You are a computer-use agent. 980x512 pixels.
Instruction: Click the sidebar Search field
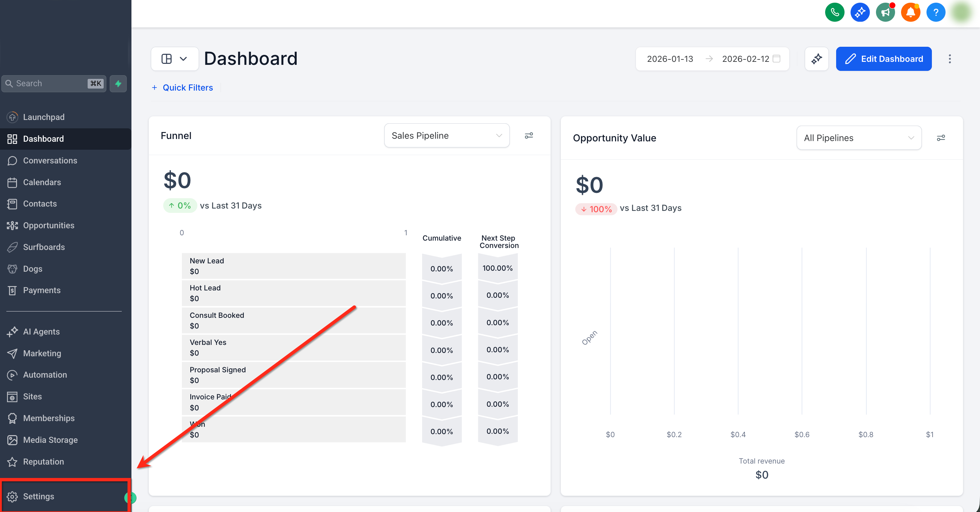pos(50,84)
